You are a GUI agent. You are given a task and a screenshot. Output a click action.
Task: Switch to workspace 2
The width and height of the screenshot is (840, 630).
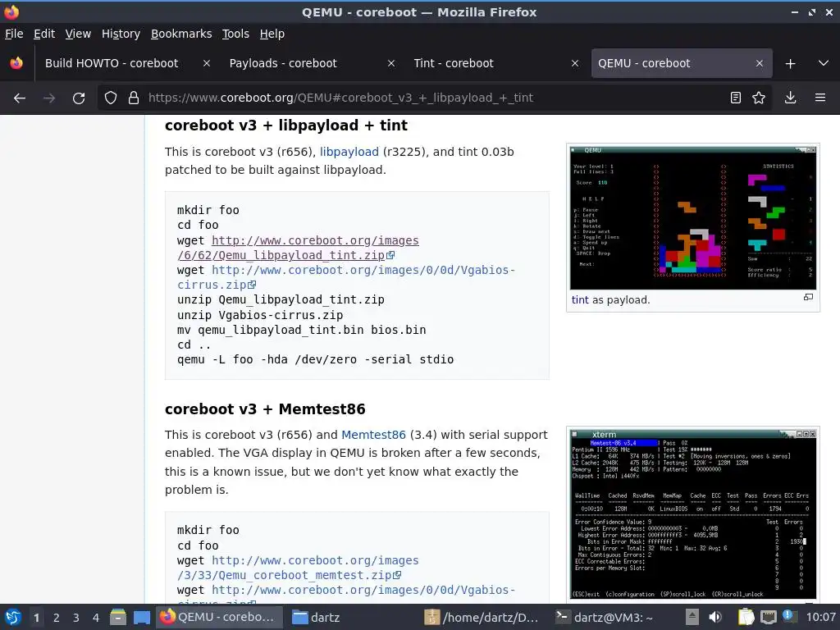tap(57, 618)
